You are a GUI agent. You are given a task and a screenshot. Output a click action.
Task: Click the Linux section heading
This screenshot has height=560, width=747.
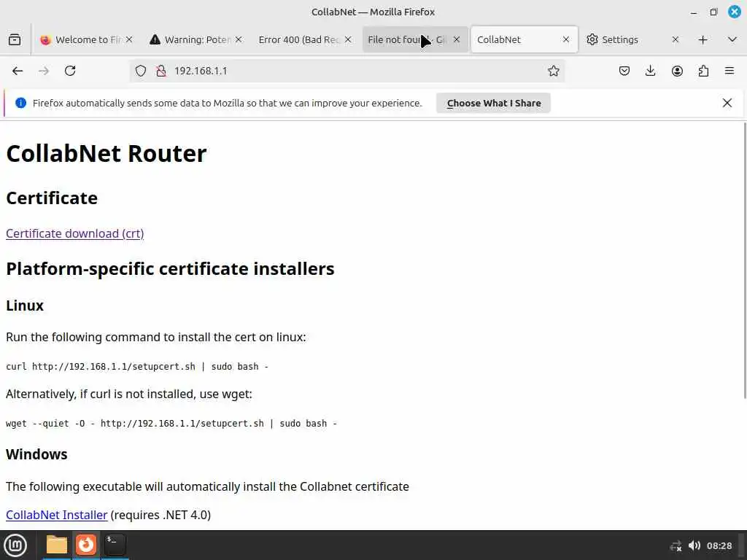pos(25,306)
